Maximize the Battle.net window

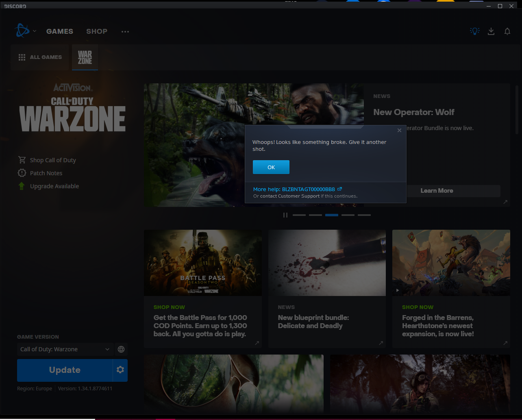[x=500, y=6]
